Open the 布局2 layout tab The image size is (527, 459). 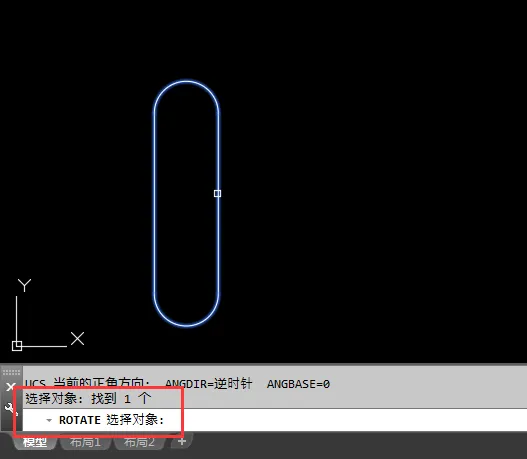click(x=139, y=442)
